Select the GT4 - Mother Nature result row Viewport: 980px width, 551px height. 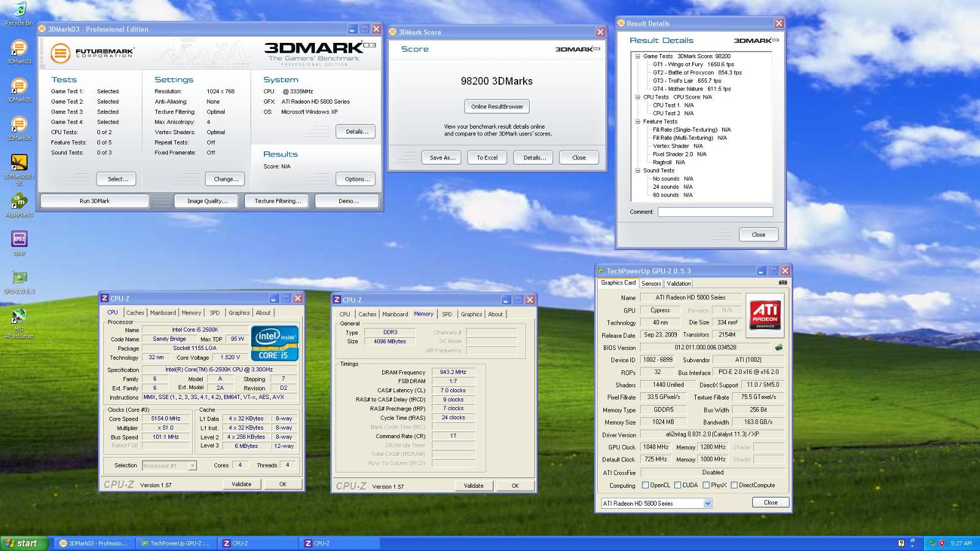pos(692,89)
